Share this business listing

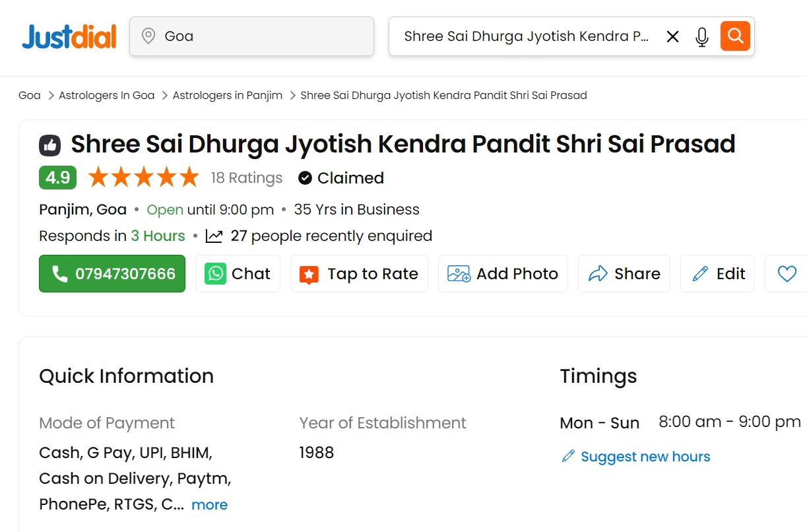(624, 274)
